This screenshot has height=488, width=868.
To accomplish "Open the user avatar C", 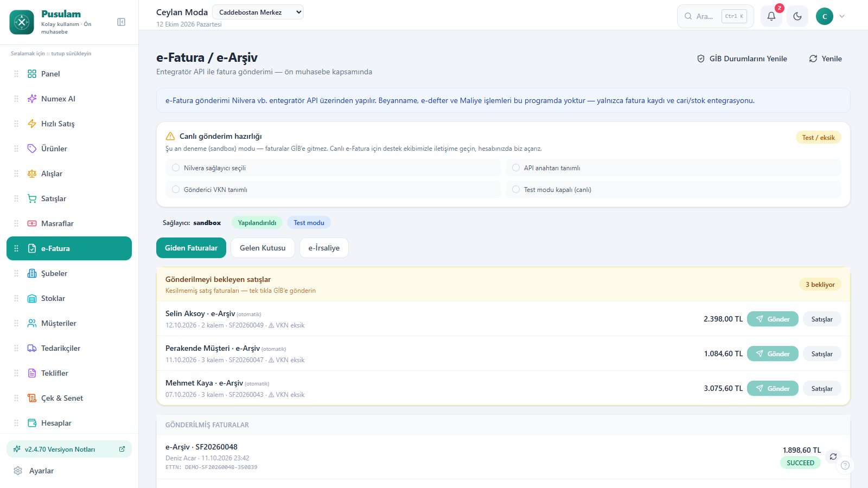I will point(825,16).
